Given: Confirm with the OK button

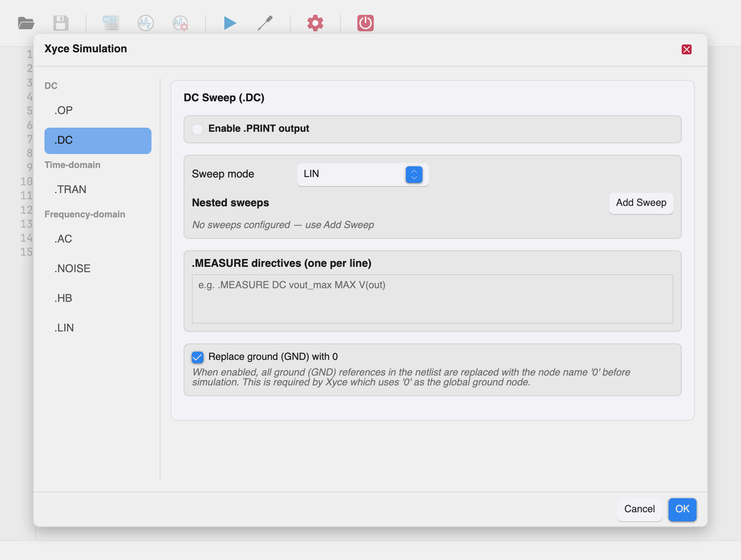Looking at the screenshot, I should coord(682,509).
